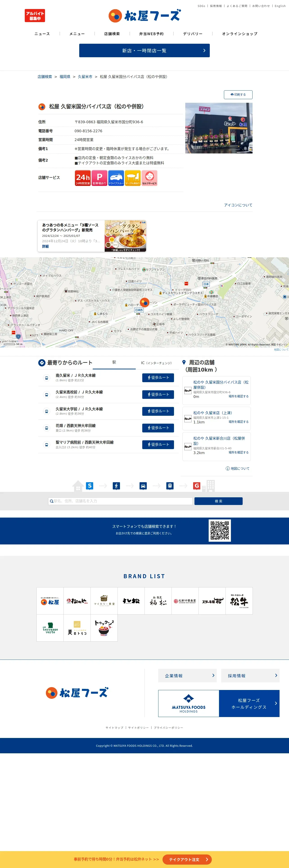Viewport: 289px width, 868px height.
Task: Click the G goal step icon
Action: [x=197, y=486]
